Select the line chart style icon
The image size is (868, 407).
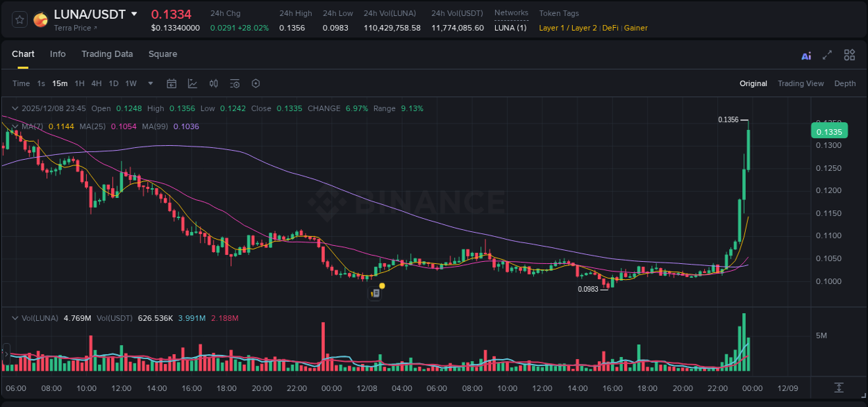coord(192,83)
